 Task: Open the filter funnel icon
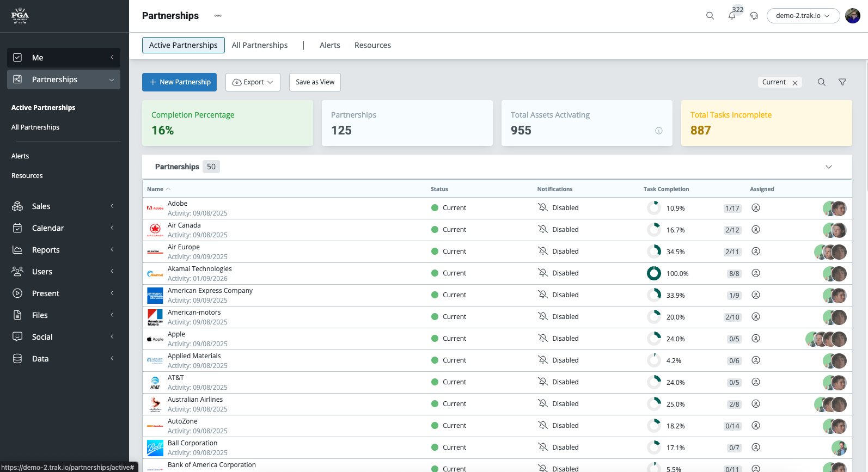(x=842, y=82)
